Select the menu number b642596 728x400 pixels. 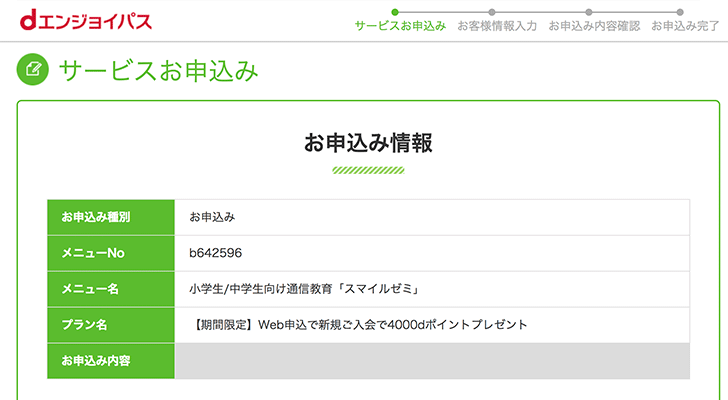(215, 253)
